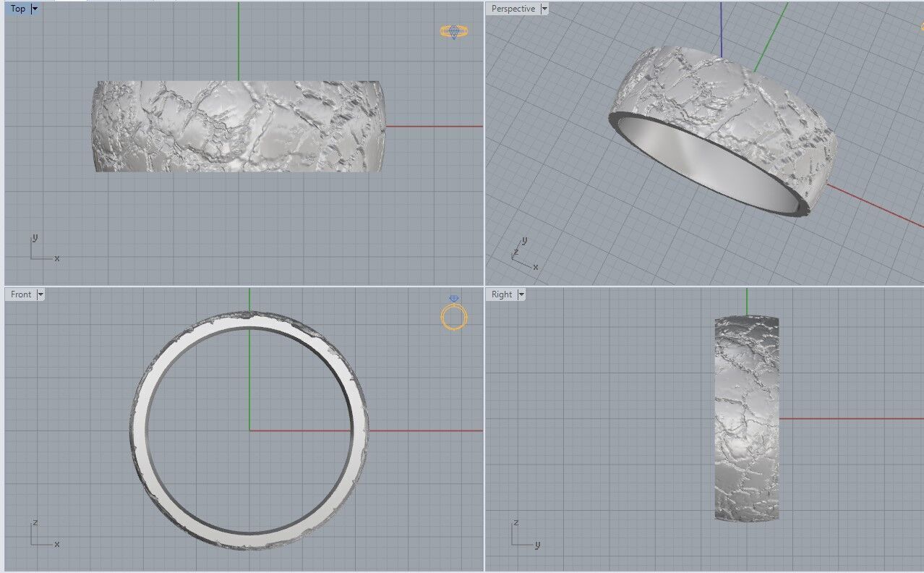Click the gem ring icon in Top viewport
Viewport: 924px width, 573px height.
[x=454, y=32]
